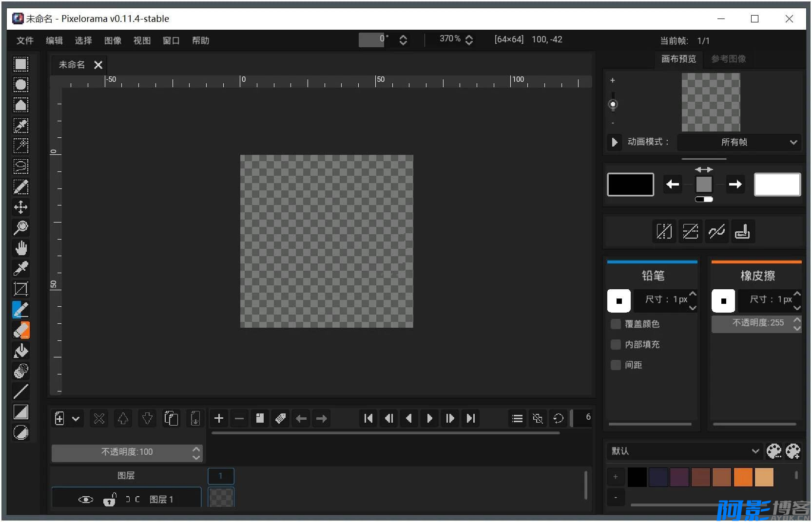Select the Color Picker eyedropper tool
812x522 pixels.
21,269
